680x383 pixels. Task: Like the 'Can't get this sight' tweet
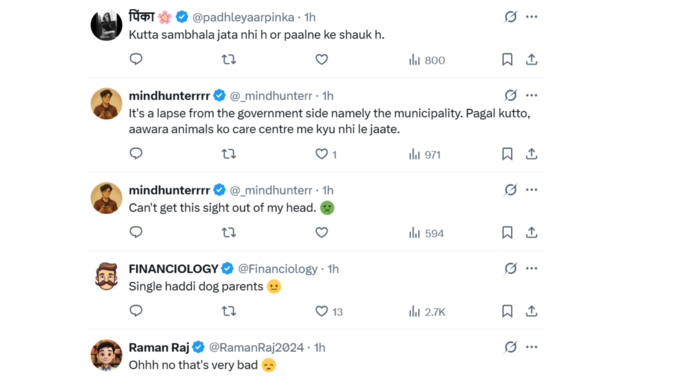pos(321,232)
